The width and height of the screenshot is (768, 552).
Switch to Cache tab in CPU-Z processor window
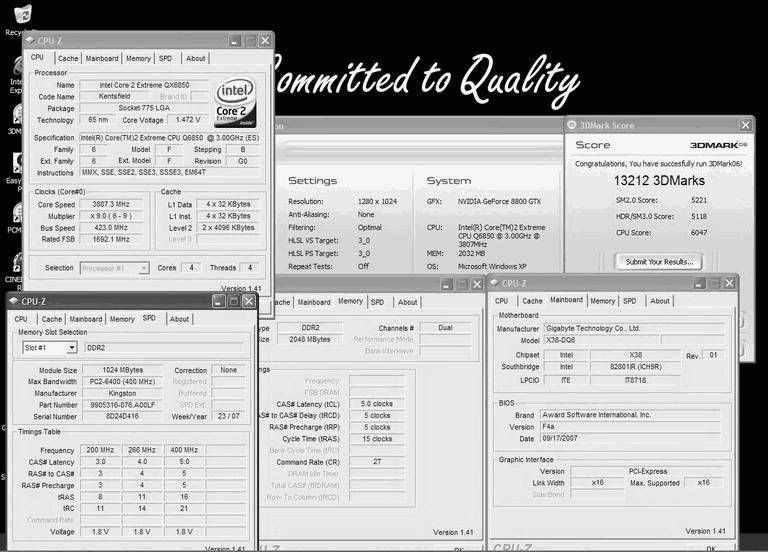coord(68,58)
